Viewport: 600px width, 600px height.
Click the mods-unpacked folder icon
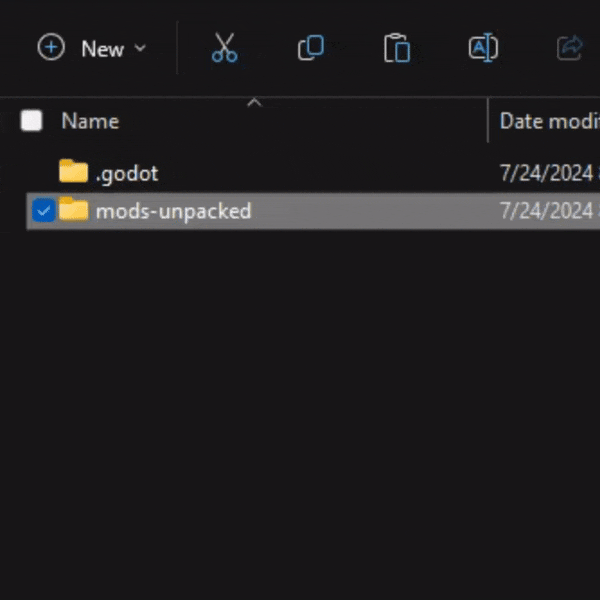tap(73, 210)
